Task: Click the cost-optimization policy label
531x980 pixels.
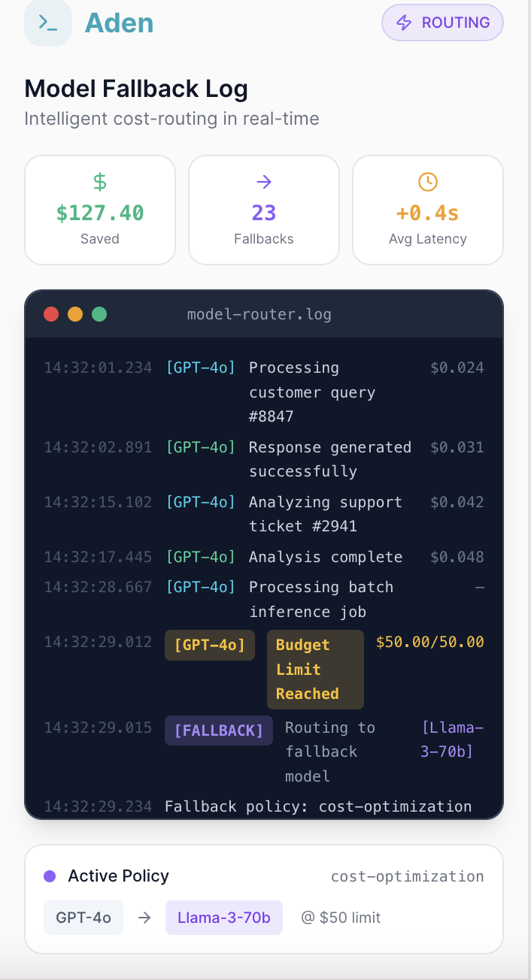Action: tap(407, 876)
